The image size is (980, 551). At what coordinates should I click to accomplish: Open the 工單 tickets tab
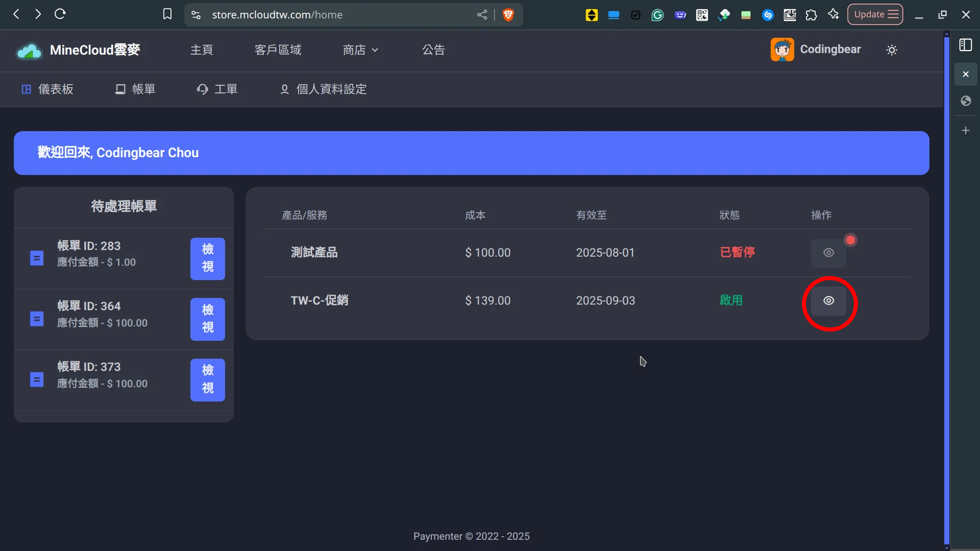(217, 89)
